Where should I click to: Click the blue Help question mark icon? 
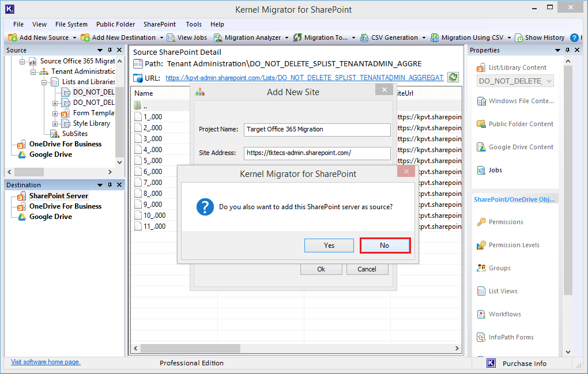pos(574,37)
